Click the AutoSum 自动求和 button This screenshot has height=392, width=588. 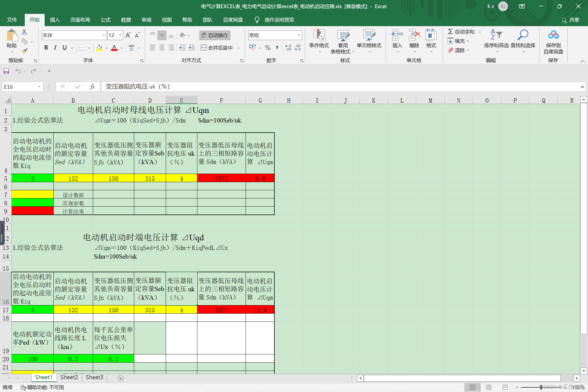point(461,32)
